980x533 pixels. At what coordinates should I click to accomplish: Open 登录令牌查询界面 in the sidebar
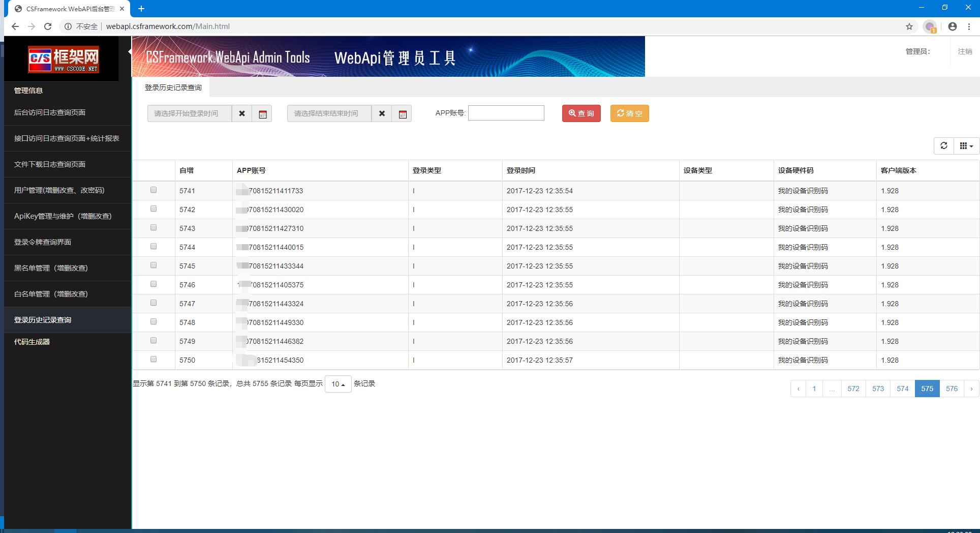(x=43, y=242)
